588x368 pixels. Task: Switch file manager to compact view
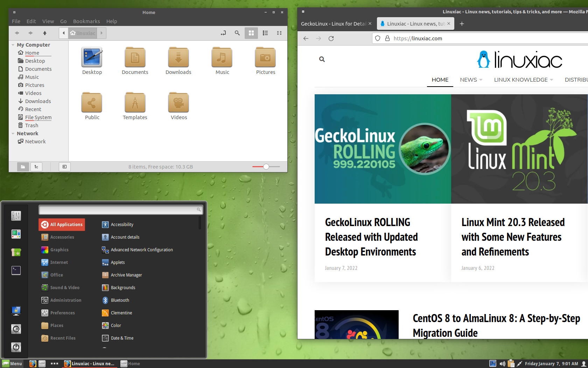279,33
